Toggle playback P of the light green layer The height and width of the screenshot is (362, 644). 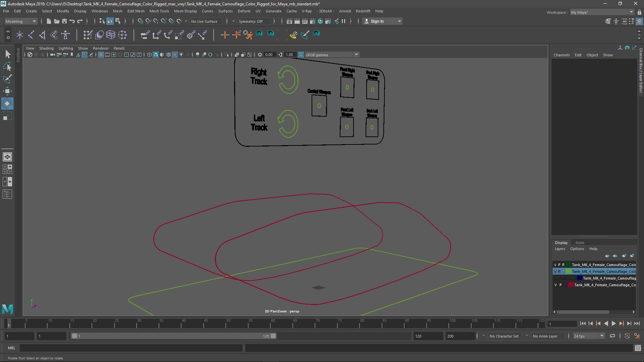559,271
